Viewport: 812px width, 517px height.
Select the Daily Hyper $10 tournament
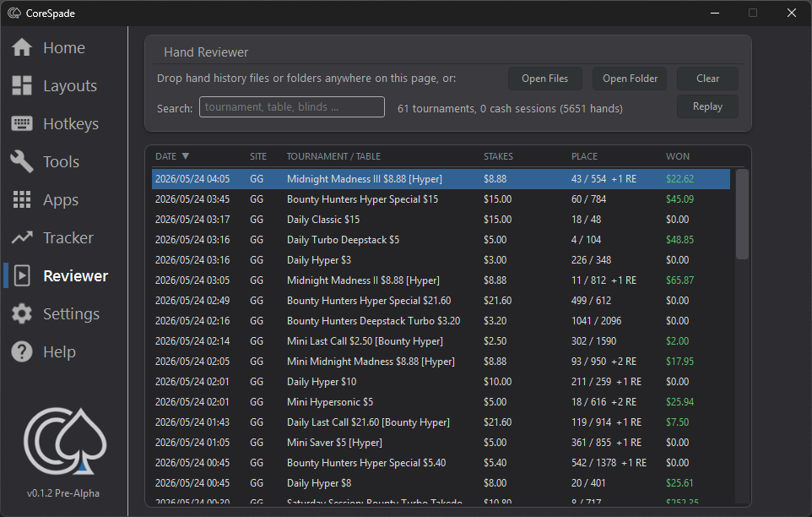pyautogui.click(x=441, y=382)
